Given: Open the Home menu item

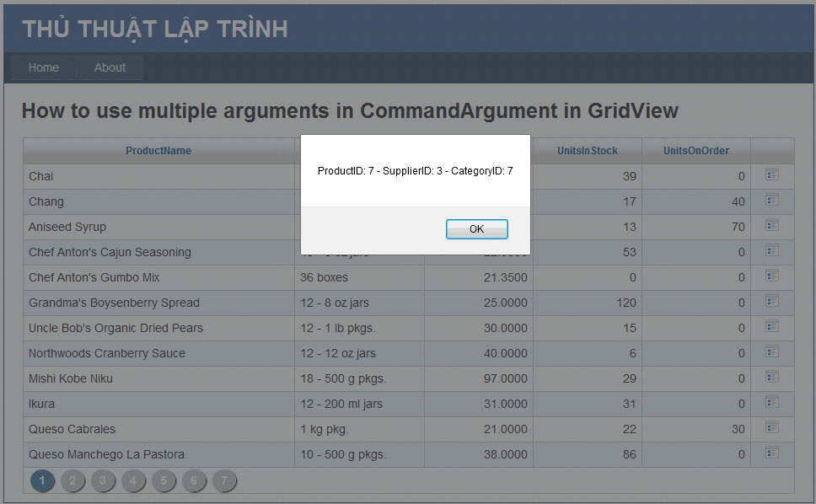Looking at the screenshot, I should pos(44,67).
